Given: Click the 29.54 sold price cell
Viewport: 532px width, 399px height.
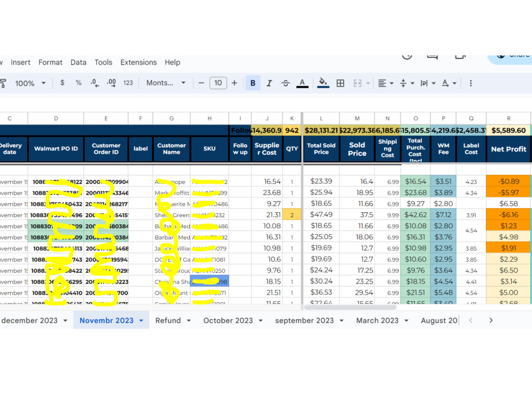Looking at the screenshot, I should (357, 293).
